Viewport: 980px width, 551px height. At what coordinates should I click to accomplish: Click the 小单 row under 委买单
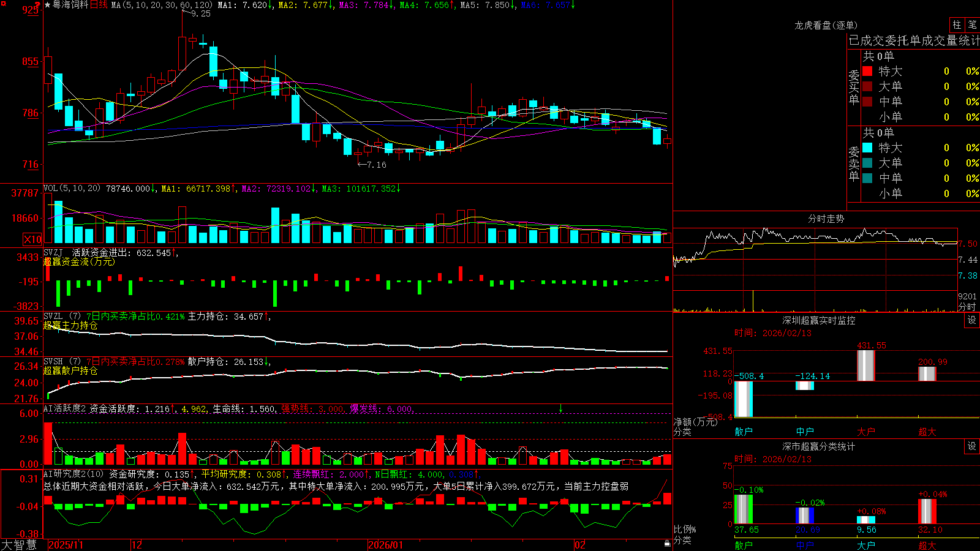(921, 117)
